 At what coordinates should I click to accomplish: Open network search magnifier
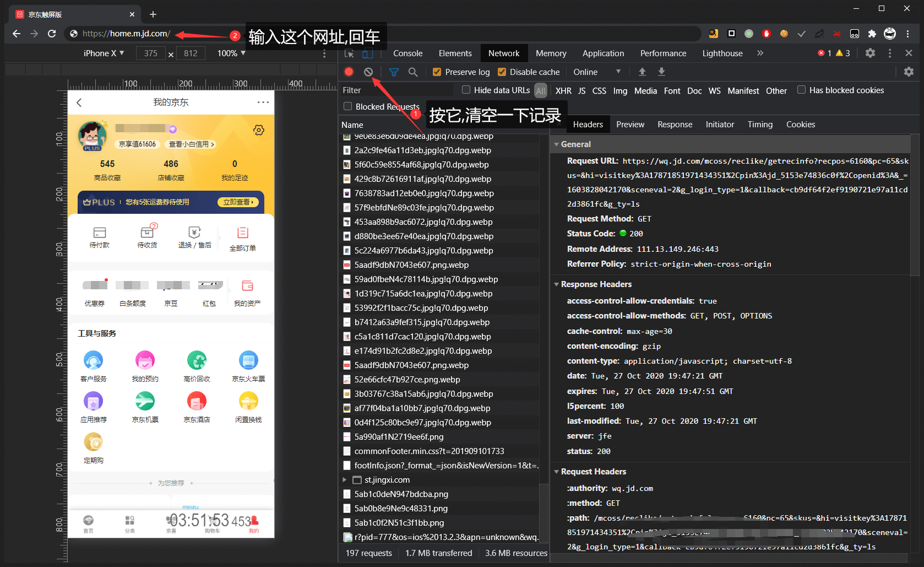pos(413,72)
